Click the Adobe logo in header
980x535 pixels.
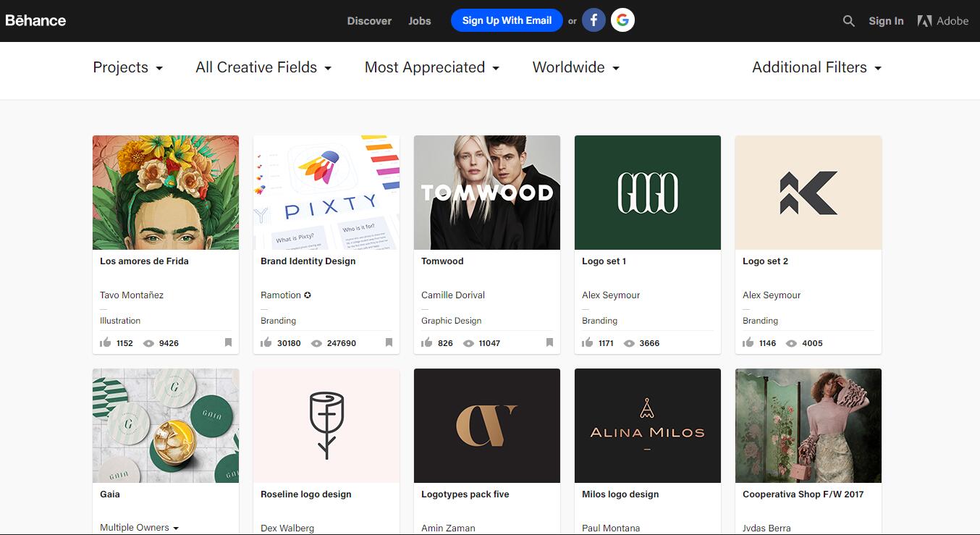pos(942,21)
